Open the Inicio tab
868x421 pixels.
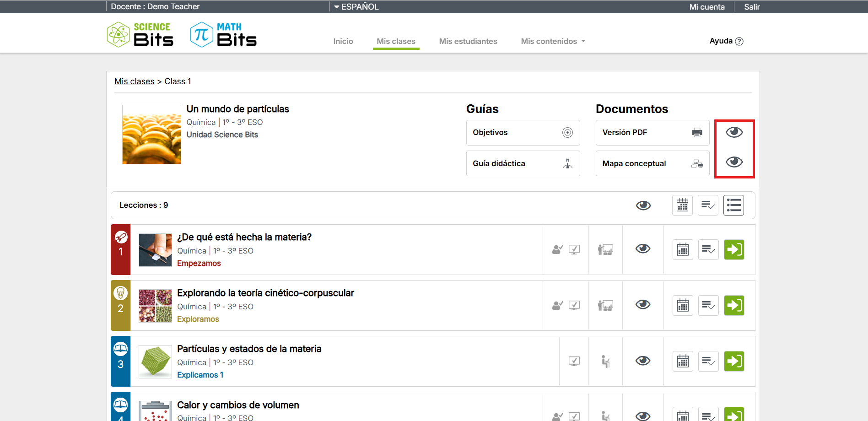pyautogui.click(x=343, y=41)
